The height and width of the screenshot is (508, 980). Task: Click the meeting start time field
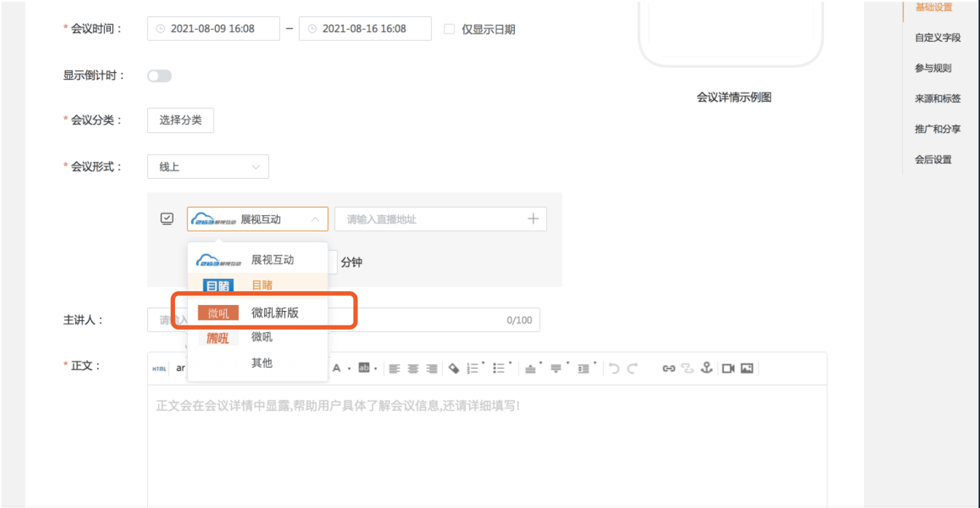coord(214,29)
